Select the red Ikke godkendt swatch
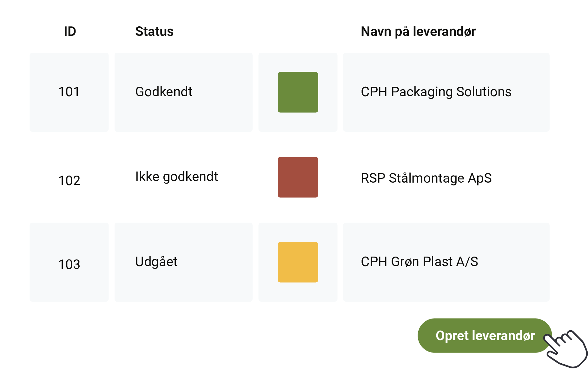Screen dimensions: 588x376 (x=298, y=177)
